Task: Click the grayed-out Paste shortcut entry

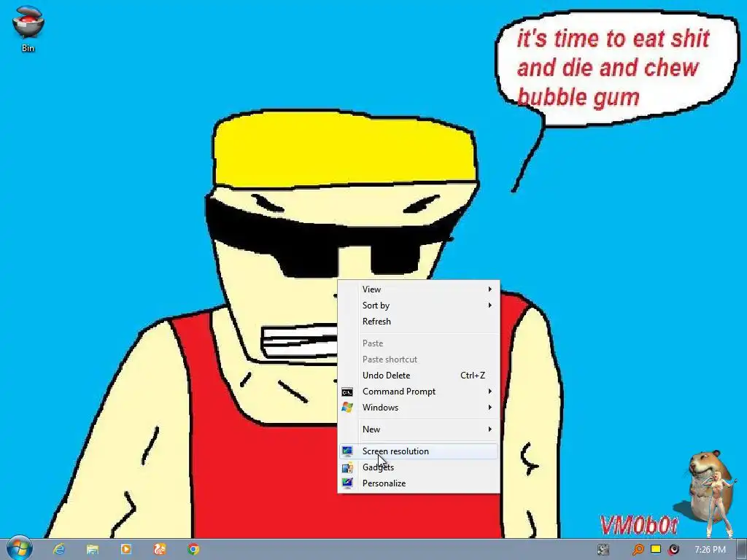Action: (x=419, y=359)
